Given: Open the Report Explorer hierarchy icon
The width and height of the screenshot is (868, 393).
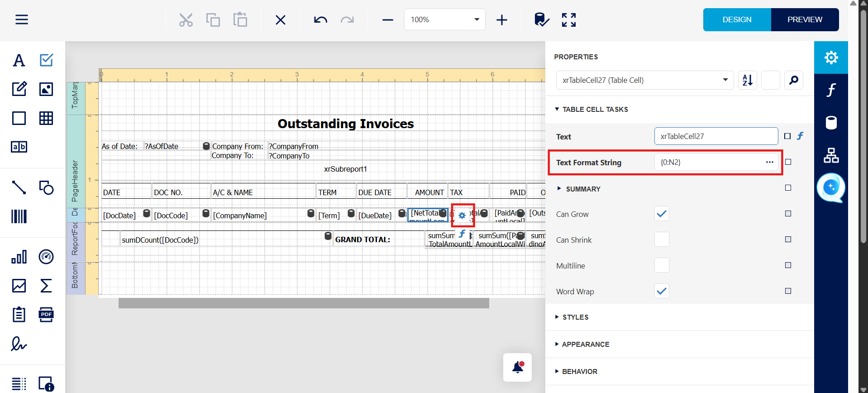Looking at the screenshot, I should (x=831, y=155).
